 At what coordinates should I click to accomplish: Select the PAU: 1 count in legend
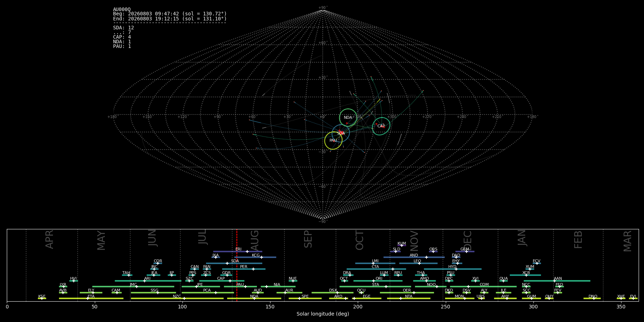[x=122, y=46]
